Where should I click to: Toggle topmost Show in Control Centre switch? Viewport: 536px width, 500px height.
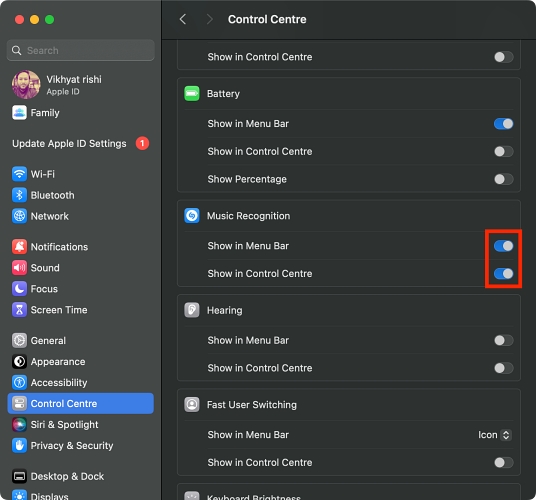[x=503, y=57]
